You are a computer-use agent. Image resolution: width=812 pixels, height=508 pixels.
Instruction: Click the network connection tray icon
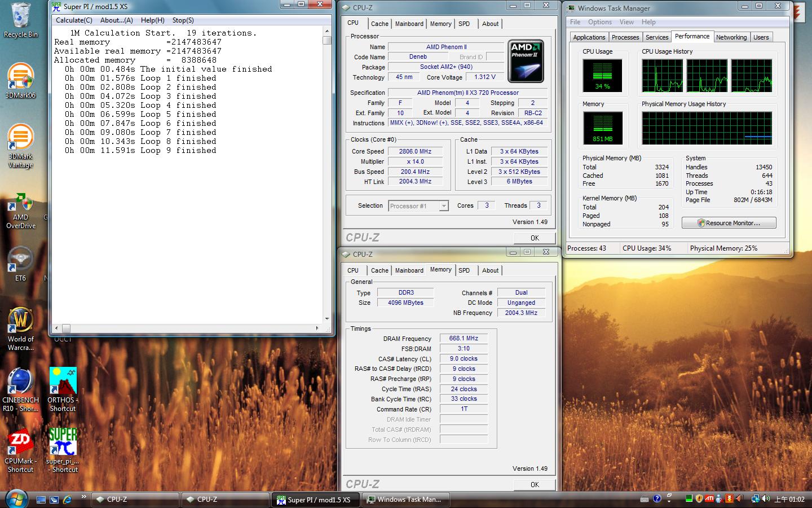pyautogui.click(x=756, y=499)
